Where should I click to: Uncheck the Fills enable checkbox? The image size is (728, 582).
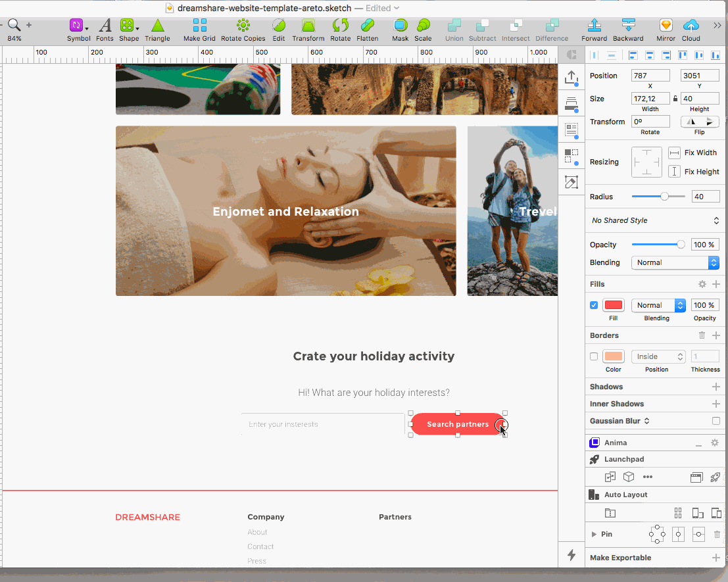[x=594, y=305]
